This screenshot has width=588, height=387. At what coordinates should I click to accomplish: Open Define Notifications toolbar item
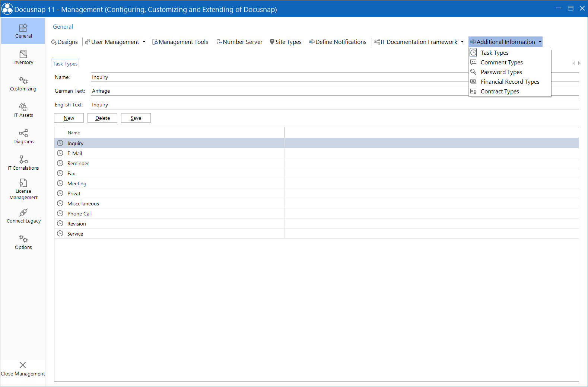pos(338,42)
